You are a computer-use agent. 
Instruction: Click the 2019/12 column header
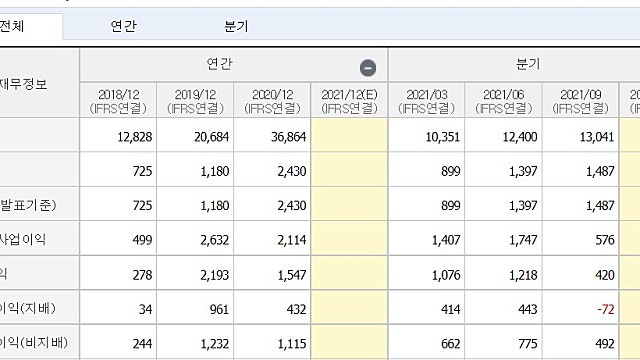point(195,101)
